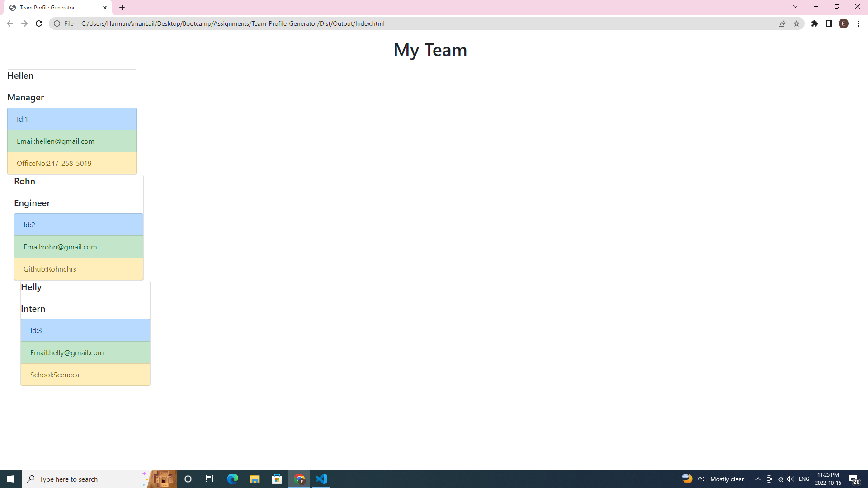Open Chrome three-dot menu

[x=858, y=23]
